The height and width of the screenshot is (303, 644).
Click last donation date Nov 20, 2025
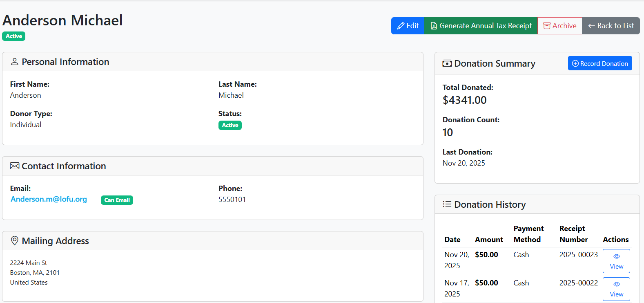[464, 163]
